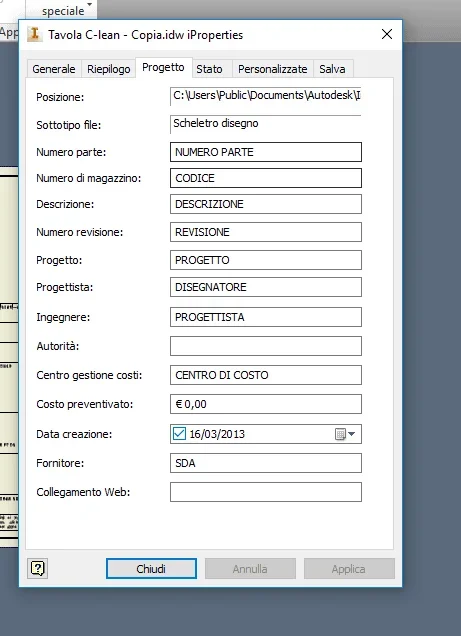Uncheck the Data creazione checkbox
This screenshot has height=636, width=461.
[179, 434]
